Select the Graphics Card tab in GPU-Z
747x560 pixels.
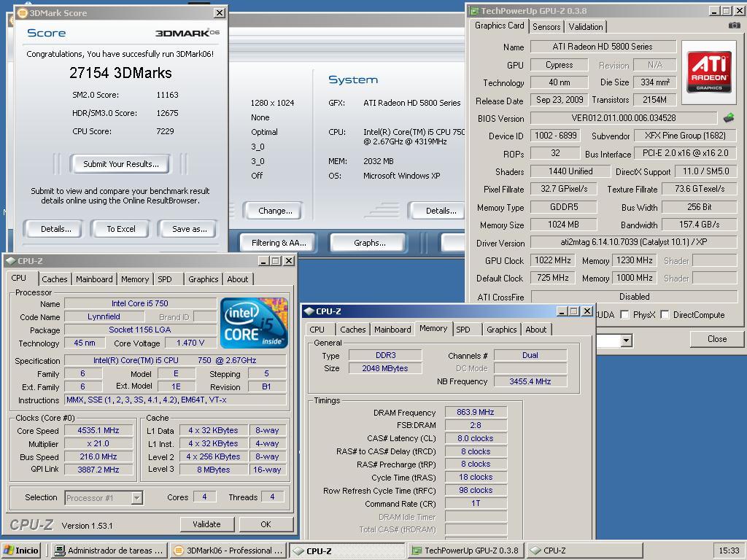(x=499, y=26)
